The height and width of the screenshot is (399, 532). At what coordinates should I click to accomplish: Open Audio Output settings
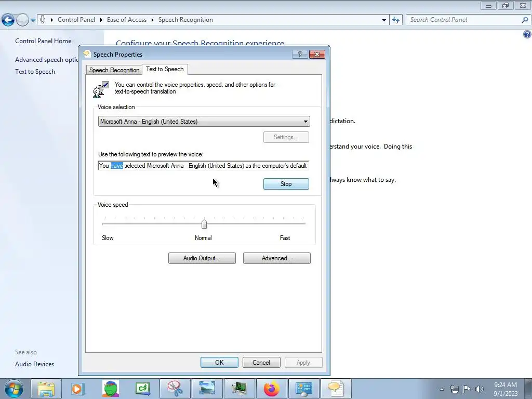click(202, 258)
